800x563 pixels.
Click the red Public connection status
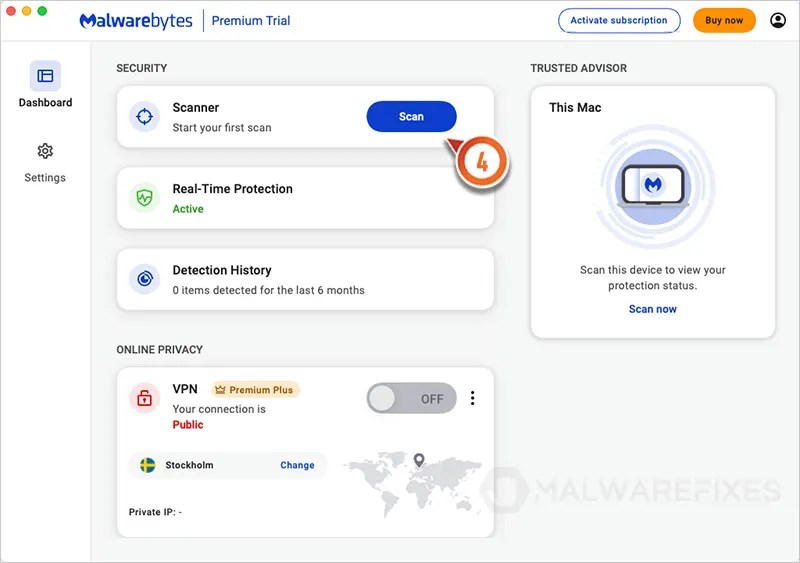click(188, 425)
